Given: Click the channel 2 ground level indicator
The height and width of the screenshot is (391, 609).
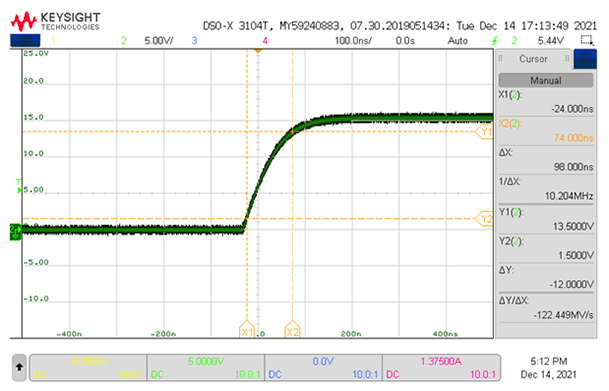Looking at the screenshot, I should pyautogui.click(x=15, y=232).
